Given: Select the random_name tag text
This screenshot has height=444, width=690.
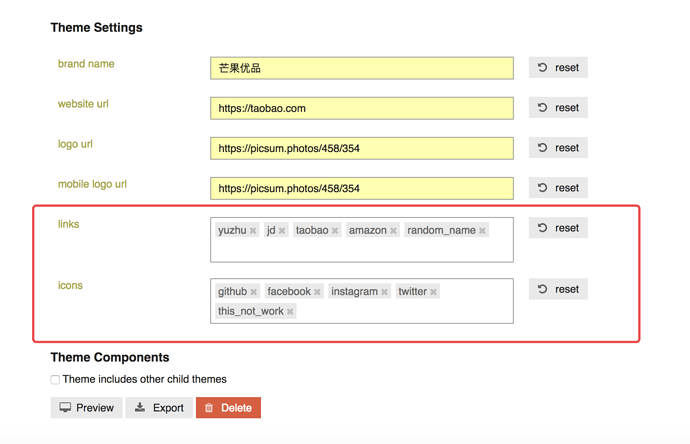Looking at the screenshot, I should click(441, 230).
